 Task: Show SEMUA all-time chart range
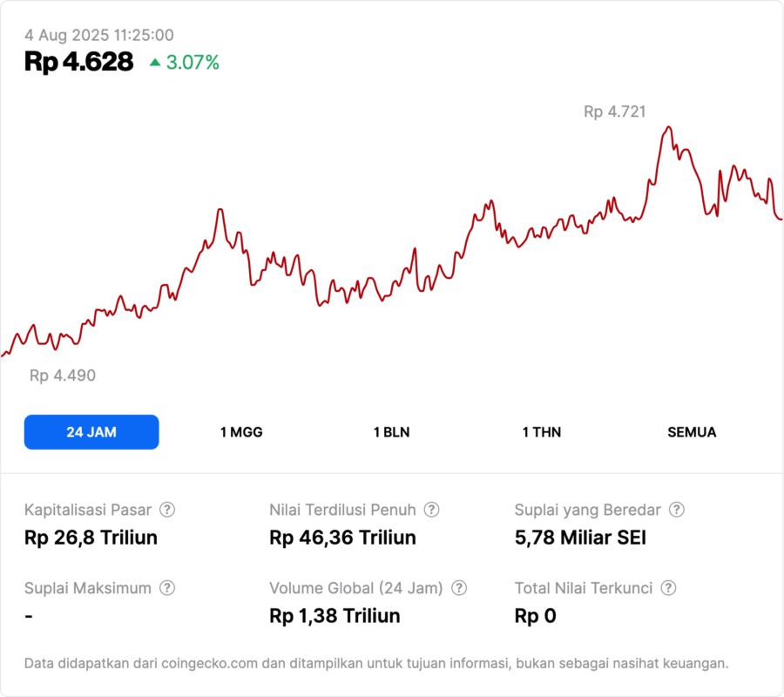[x=692, y=432]
